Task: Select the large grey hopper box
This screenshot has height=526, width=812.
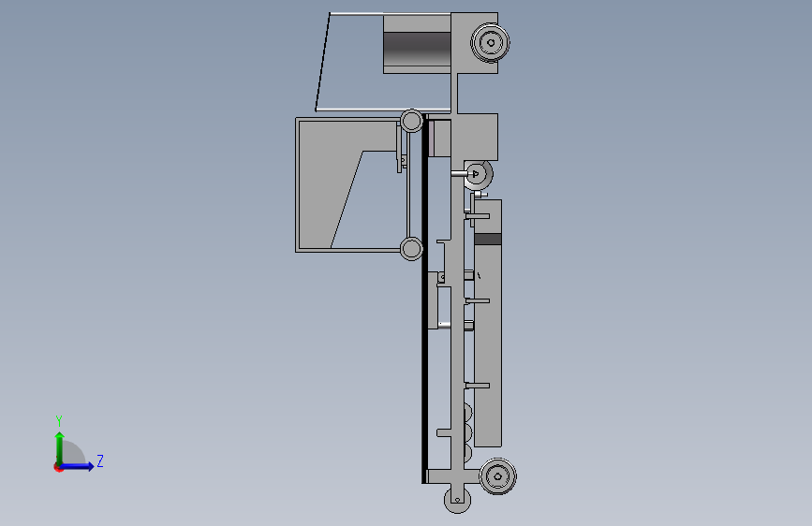Action: (347, 184)
